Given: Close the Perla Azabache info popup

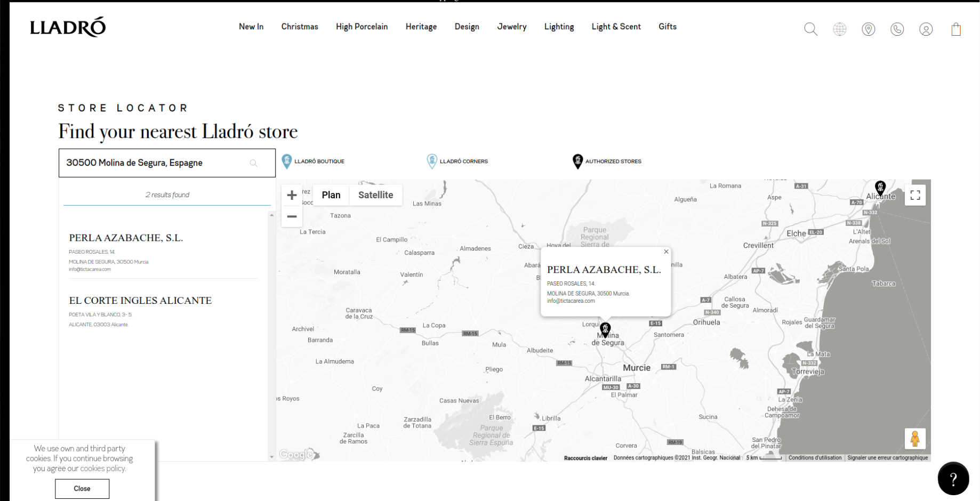Looking at the screenshot, I should (666, 252).
